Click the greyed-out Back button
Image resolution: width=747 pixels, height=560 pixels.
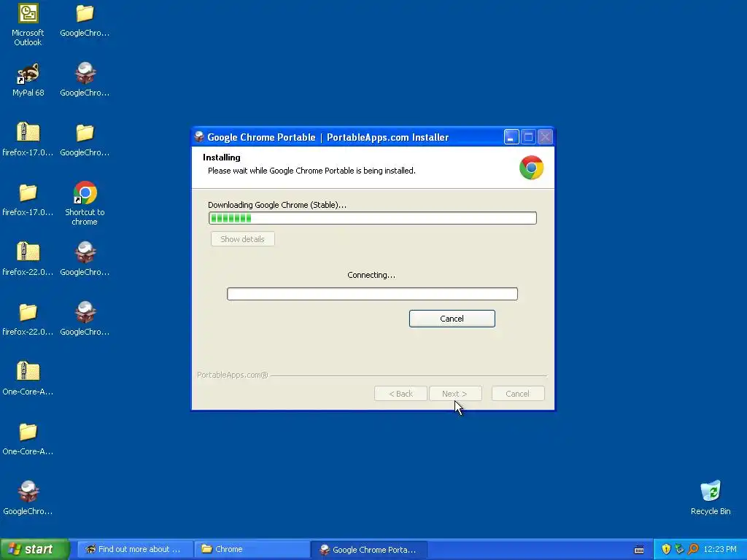(400, 394)
